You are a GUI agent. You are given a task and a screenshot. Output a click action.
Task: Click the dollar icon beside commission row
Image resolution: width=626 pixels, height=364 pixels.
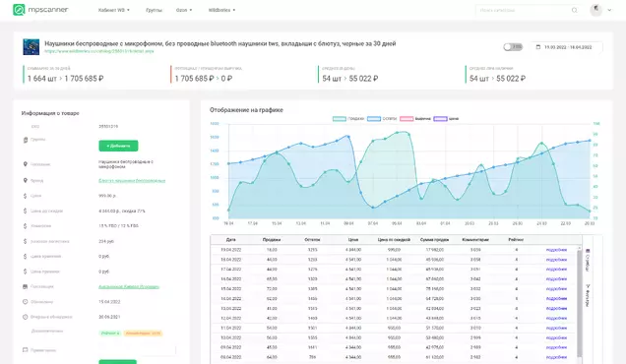pos(26,226)
